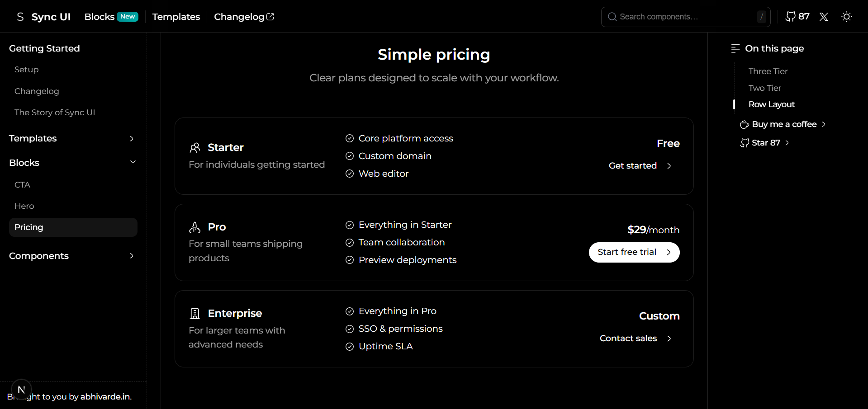Image resolution: width=868 pixels, height=409 pixels.
Task: Select Hero in the Blocks sidebar
Action: point(24,206)
